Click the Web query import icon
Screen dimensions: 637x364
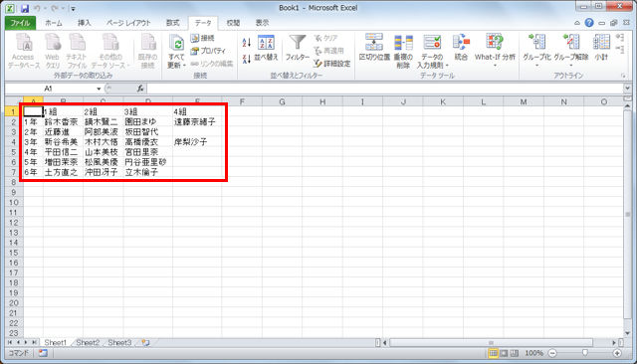coord(53,51)
